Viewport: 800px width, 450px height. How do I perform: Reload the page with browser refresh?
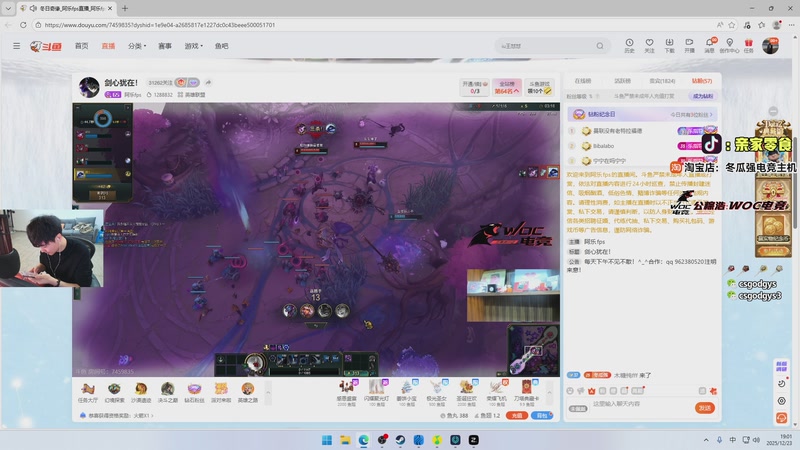click(x=23, y=24)
